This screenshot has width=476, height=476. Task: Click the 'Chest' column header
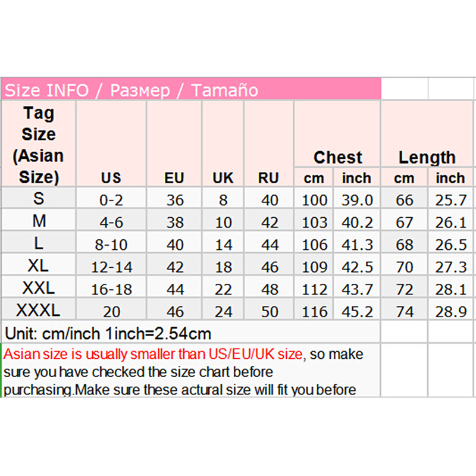click(337, 157)
